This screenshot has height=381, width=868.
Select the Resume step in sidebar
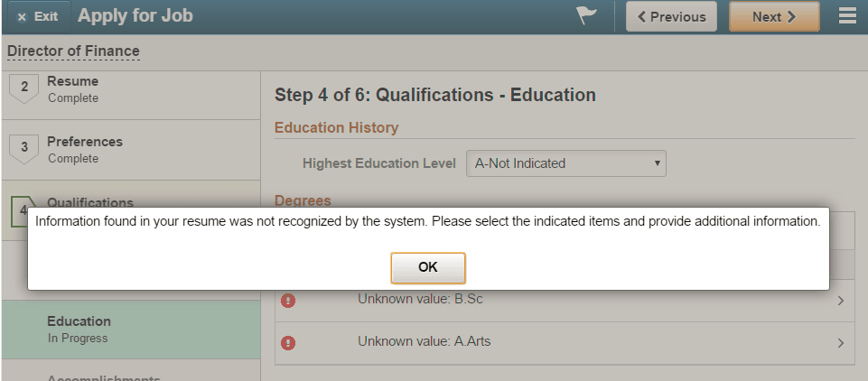coord(131,90)
